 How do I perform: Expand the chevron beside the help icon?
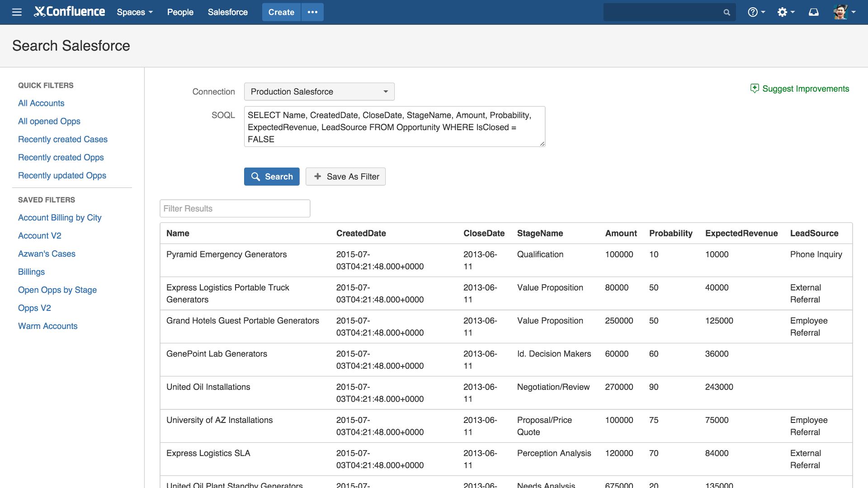click(763, 12)
